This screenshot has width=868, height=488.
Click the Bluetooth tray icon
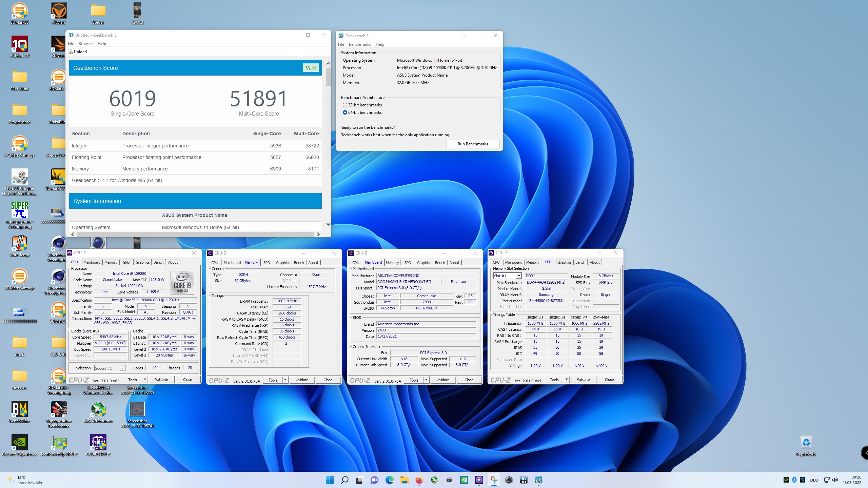pos(794,480)
